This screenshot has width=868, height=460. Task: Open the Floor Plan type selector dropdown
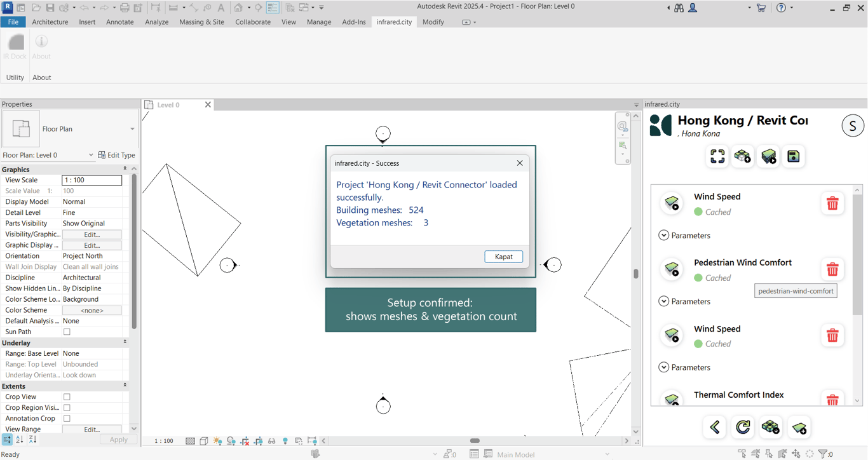(132, 129)
